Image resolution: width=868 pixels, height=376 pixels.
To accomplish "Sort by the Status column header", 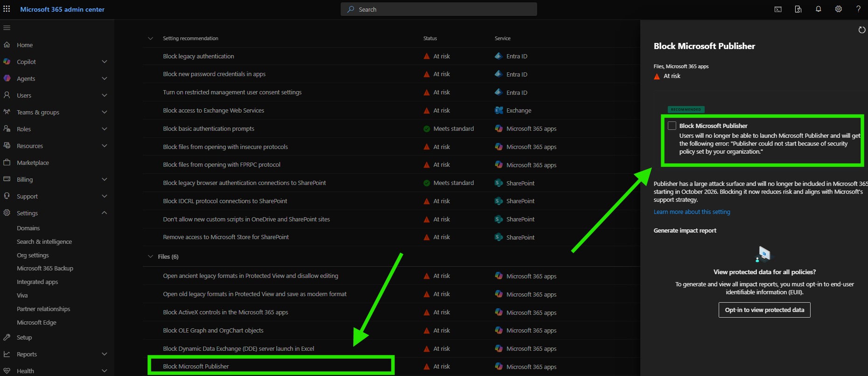I will pyautogui.click(x=430, y=38).
